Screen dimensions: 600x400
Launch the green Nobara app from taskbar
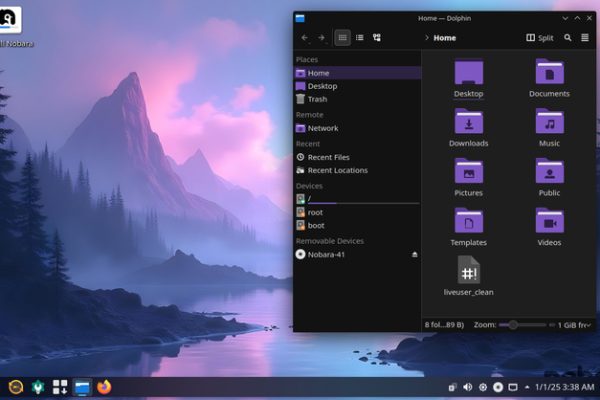pos(38,387)
